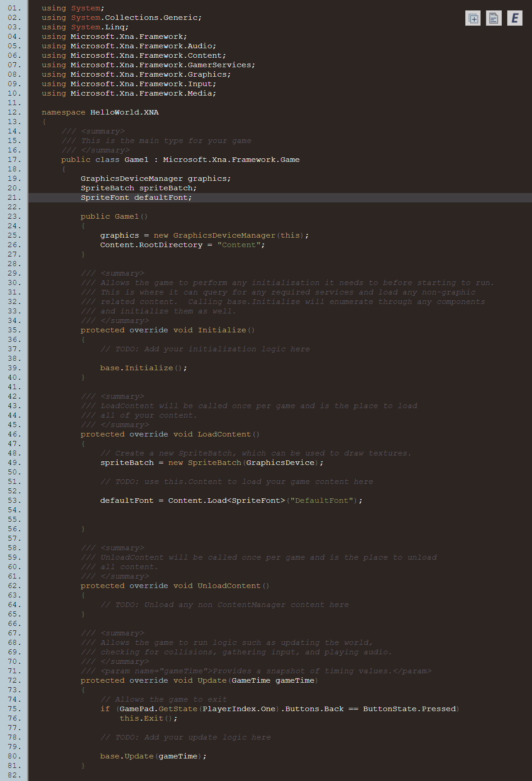Image resolution: width=532 pixels, height=781 pixels.
Task: Click 'using System.Linq;' line
Action: pyautogui.click(x=85, y=27)
